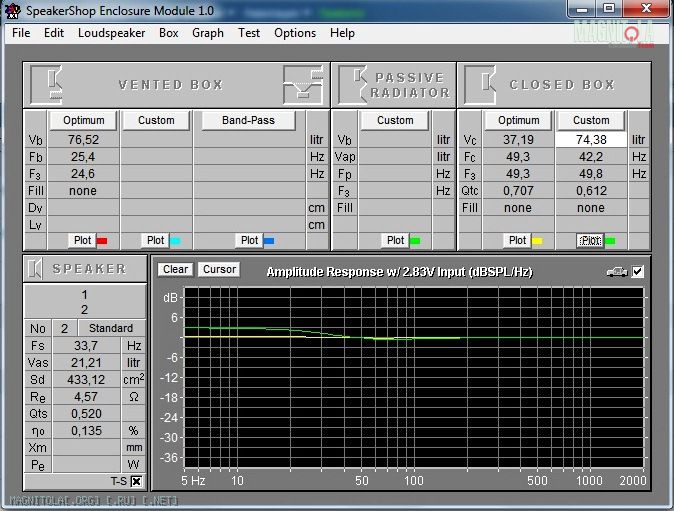Click the efficiency value 0,135

coord(86,431)
